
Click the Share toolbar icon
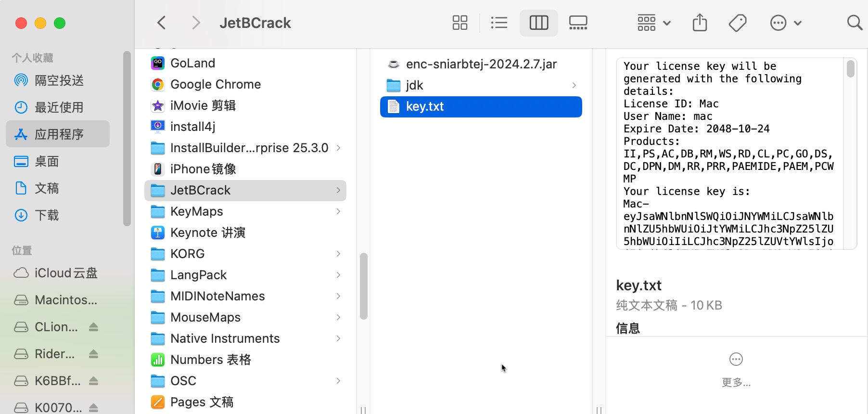[700, 23]
